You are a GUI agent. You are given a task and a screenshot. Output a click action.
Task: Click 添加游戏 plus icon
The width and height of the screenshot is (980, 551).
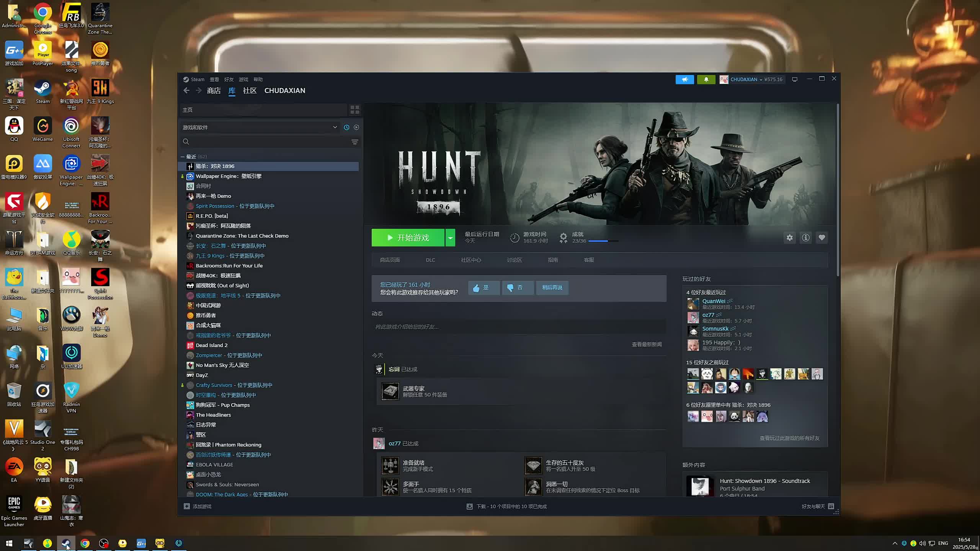(x=187, y=506)
